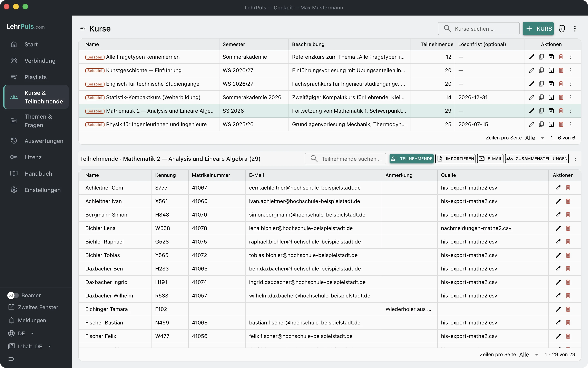Screen dimensions: 588x368
Task: Click the + KURS button
Action: click(x=538, y=29)
